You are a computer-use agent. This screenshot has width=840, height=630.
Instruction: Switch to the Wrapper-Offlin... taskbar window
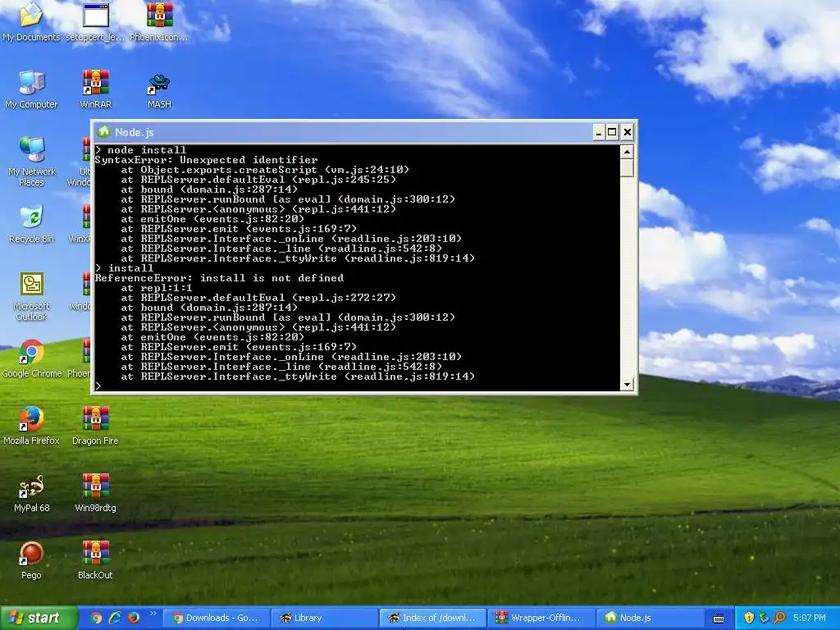click(x=541, y=618)
